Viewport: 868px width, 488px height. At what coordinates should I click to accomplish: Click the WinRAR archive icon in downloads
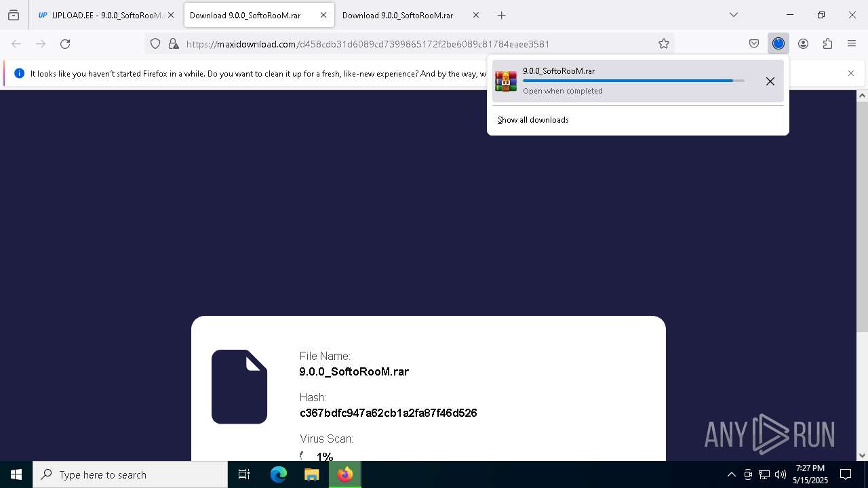506,81
